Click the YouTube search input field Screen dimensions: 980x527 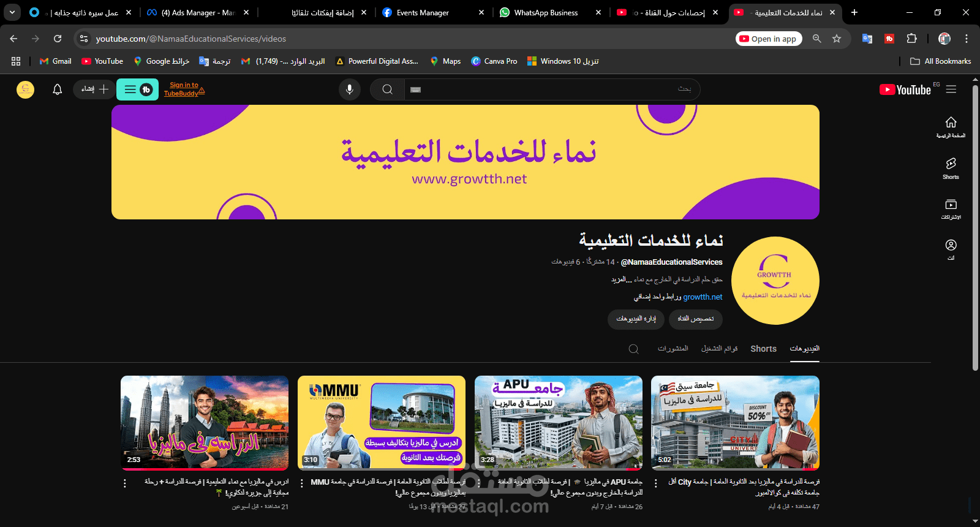pyautogui.click(x=551, y=89)
